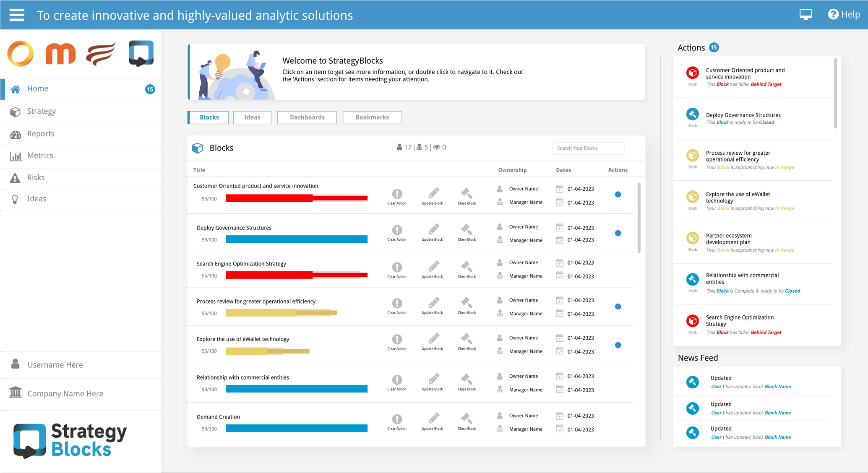This screenshot has height=473, width=868.
Task: Click Update Block icon for Explore eWallet technology
Action: (433, 339)
